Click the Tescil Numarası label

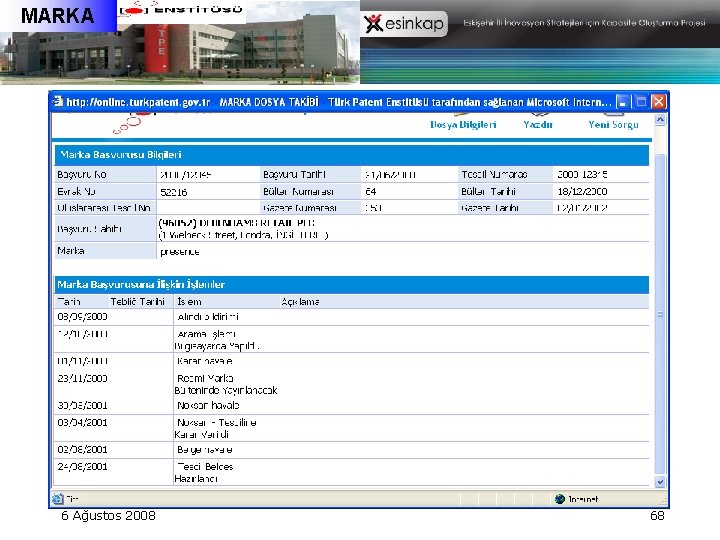[494, 174]
